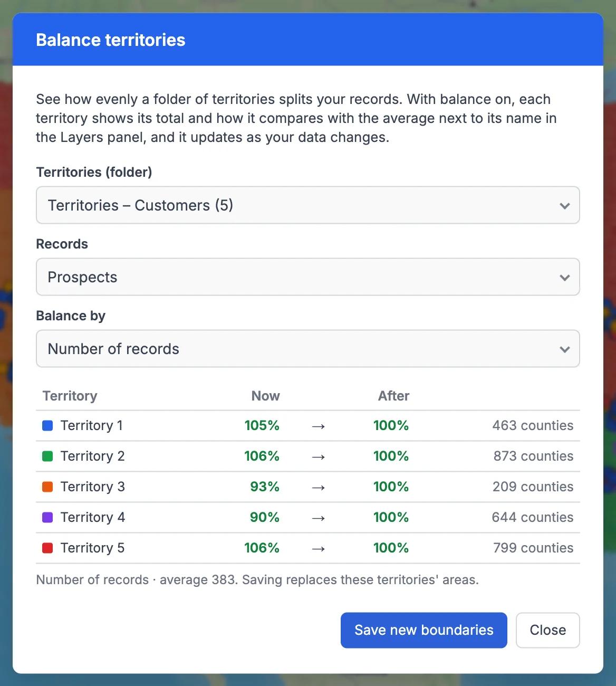Click the 90% Now value
Viewport: 616px width, 686px height.
[265, 517]
